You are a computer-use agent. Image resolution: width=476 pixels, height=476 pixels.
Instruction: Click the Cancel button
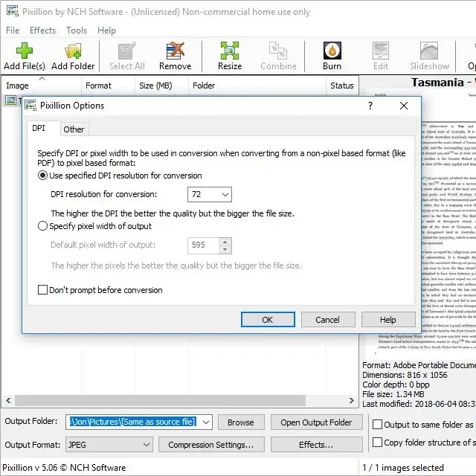pyautogui.click(x=328, y=320)
